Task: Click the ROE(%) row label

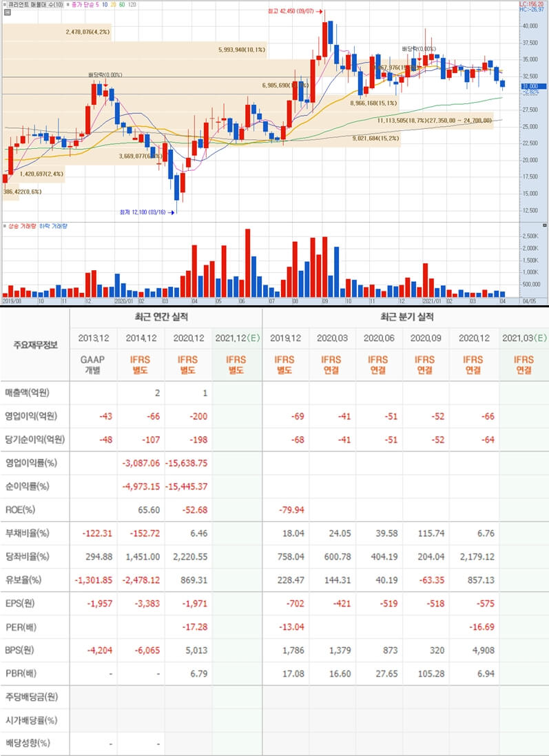Action: tap(20, 509)
